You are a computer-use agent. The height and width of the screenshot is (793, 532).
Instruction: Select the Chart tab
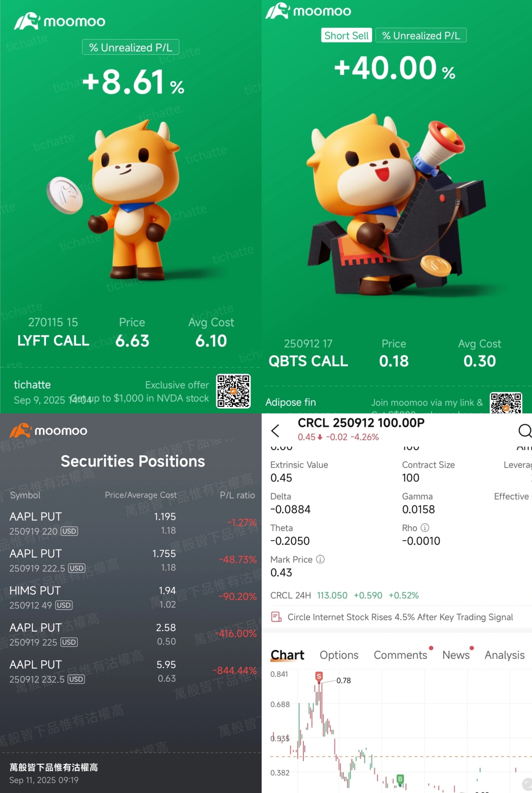[287, 655]
